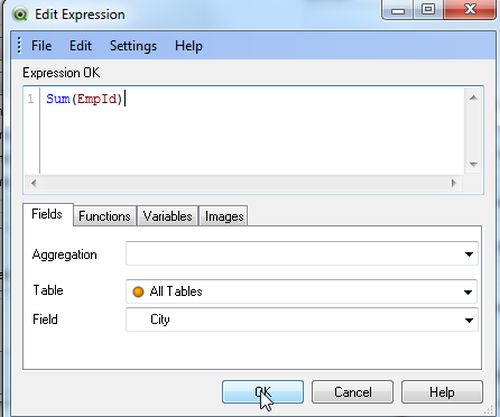Click the horizontal scroll left arrow
Screen dimensions: 500x417
33,183
